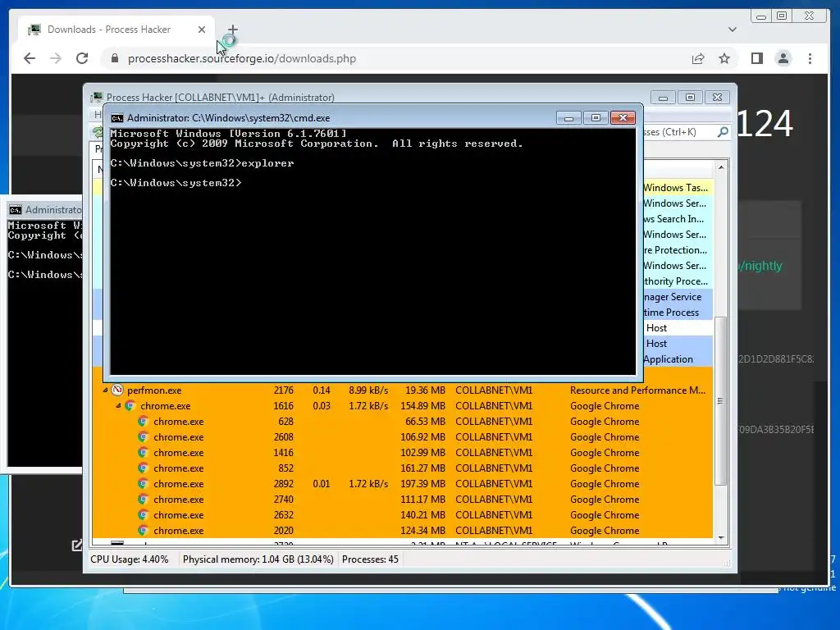Click nager Service description cell
The image size is (840, 630).
673,296
